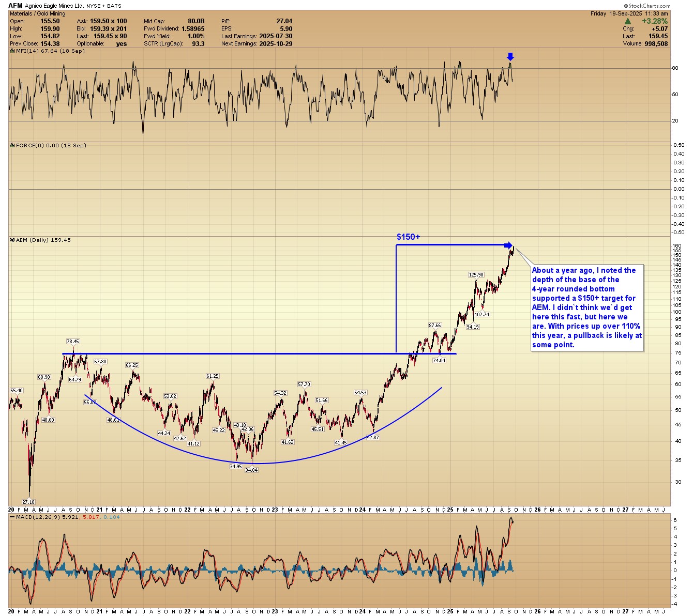
Task: Click the '102.74' price label
Action: click(x=482, y=314)
